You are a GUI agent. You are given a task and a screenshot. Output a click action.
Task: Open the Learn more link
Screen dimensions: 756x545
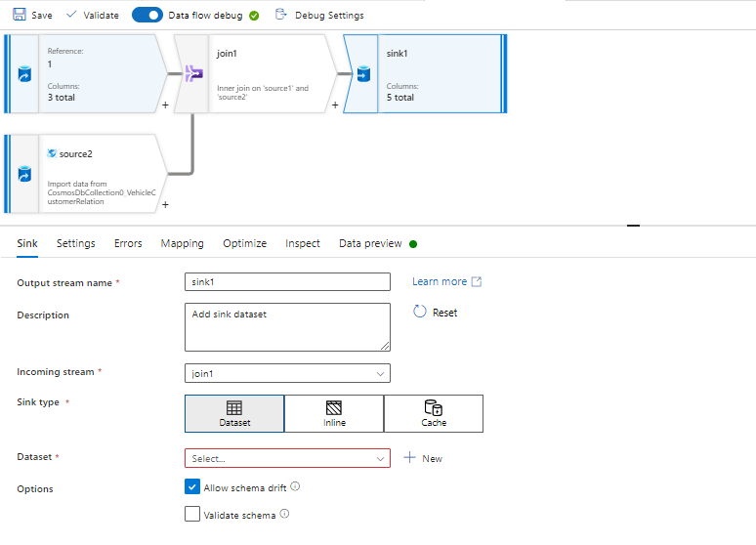tap(440, 281)
